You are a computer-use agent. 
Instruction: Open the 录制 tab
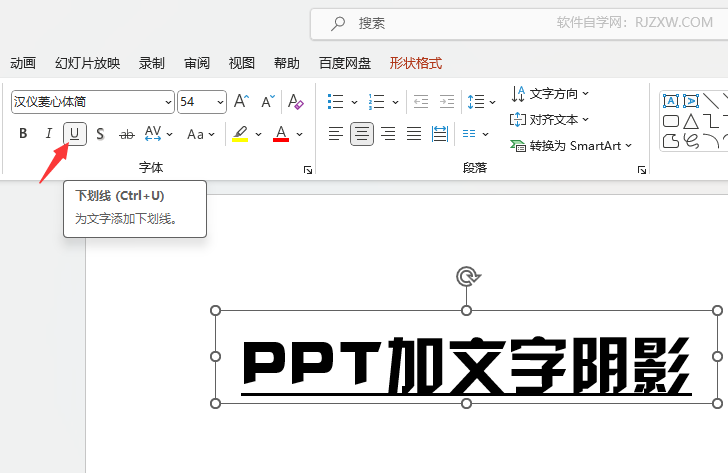click(152, 63)
